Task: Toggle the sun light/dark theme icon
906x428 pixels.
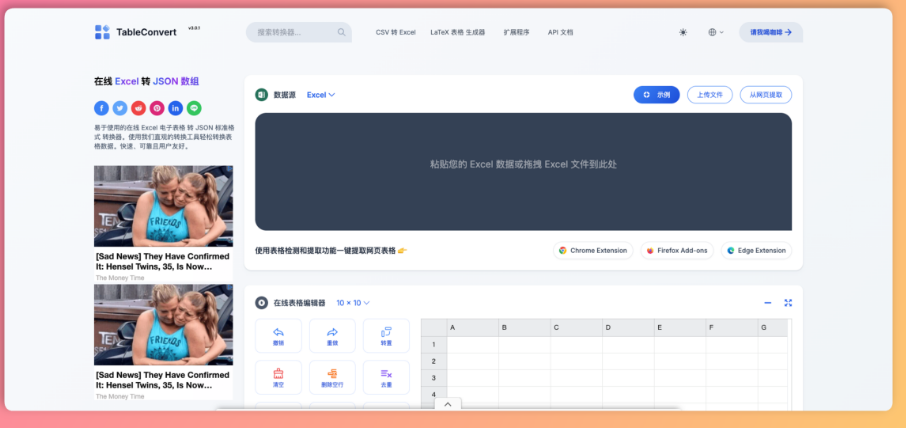Action: (x=683, y=32)
